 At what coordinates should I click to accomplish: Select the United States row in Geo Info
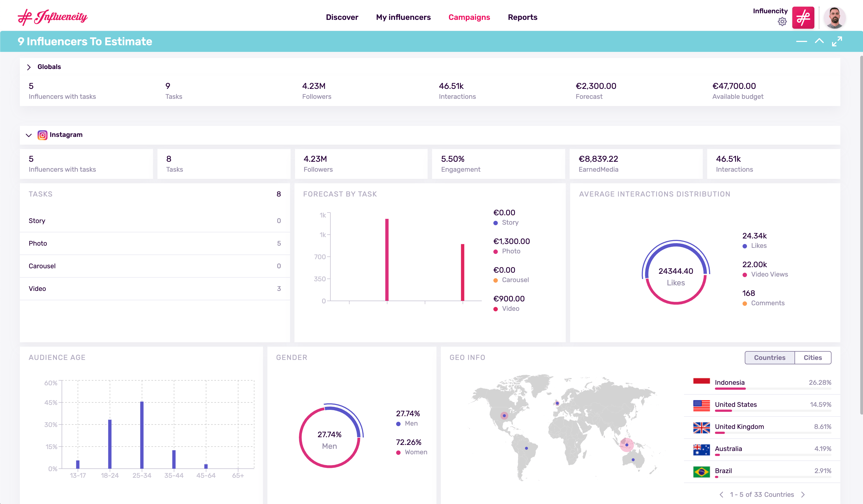point(736,404)
